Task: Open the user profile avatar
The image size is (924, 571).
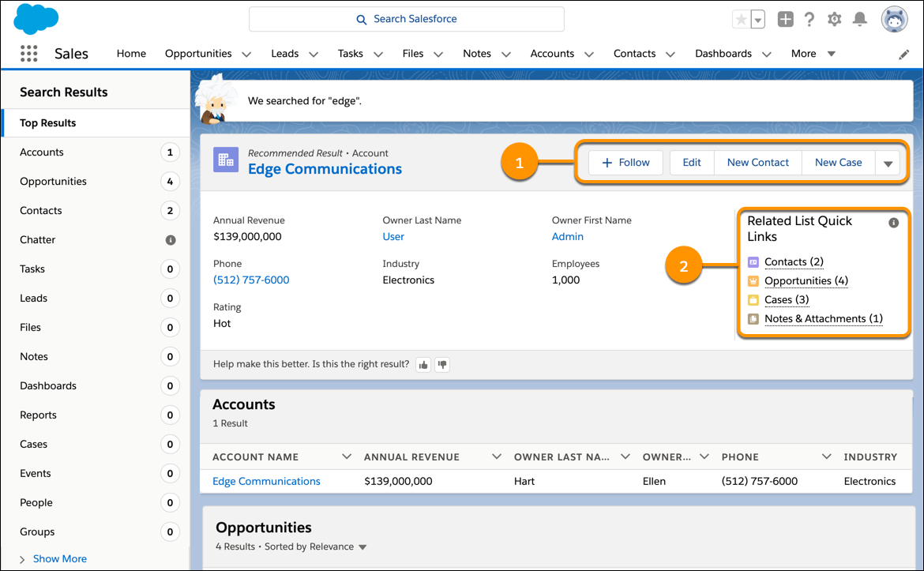Action: pos(894,20)
